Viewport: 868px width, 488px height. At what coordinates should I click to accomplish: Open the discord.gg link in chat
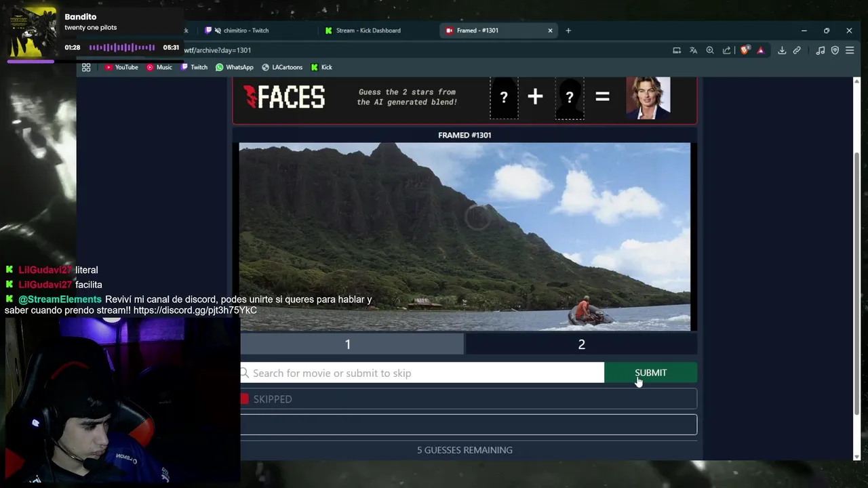click(195, 310)
